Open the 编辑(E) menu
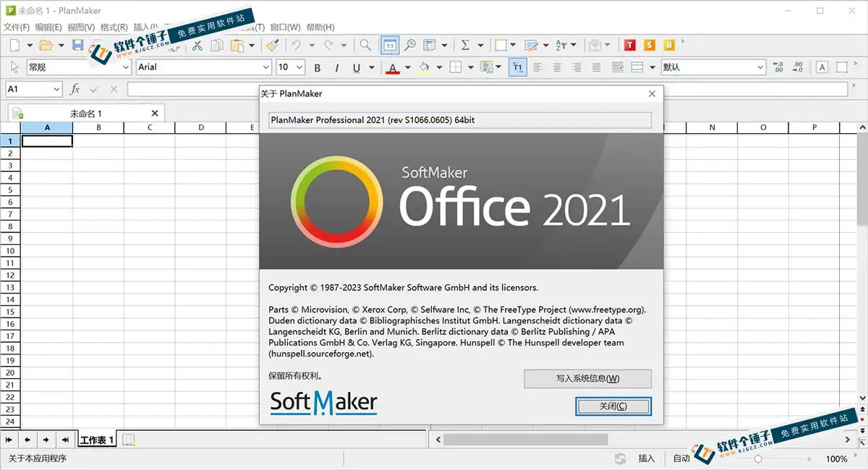This screenshot has width=868, height=470. tap(48, 27)
